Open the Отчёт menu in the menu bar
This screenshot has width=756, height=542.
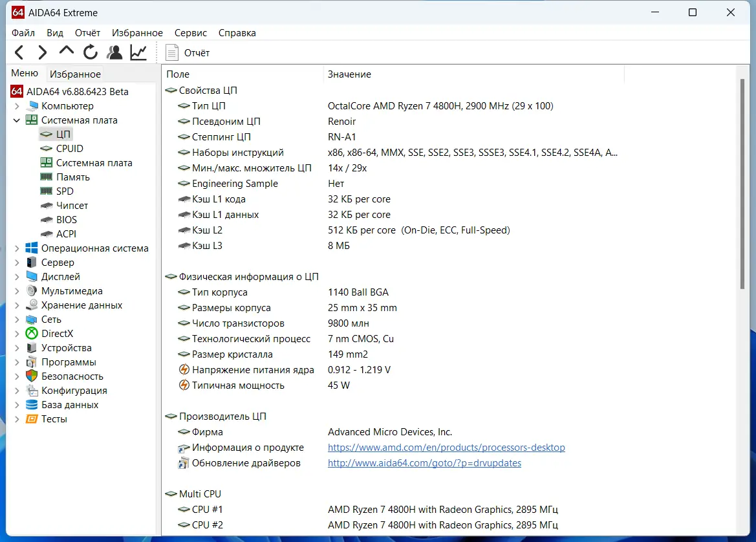point(87,33)
